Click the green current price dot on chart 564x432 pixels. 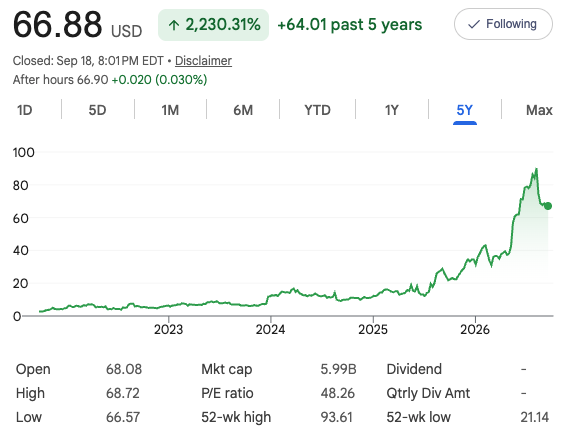pos(548,206)
